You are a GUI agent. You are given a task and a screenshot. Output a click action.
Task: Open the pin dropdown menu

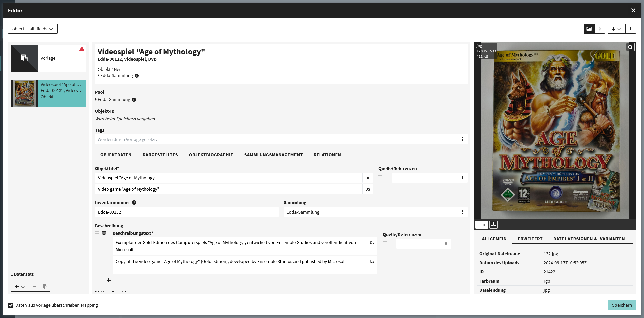616,29
